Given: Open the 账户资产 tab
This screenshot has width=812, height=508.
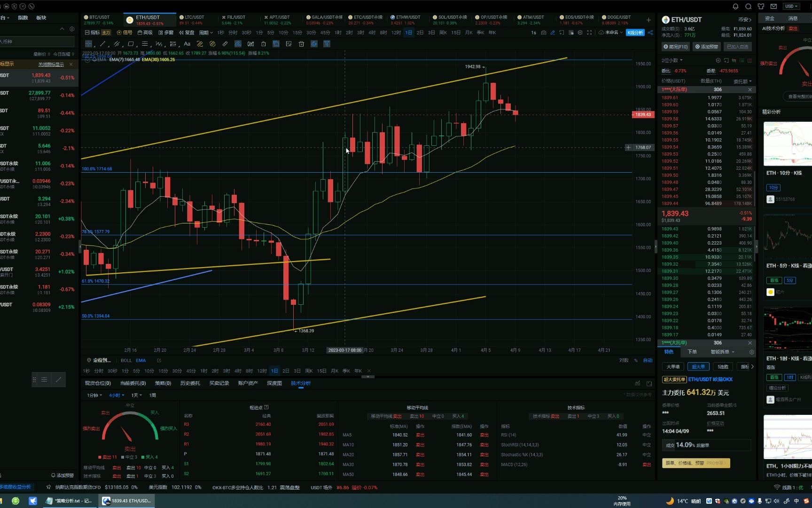Looking at the screenshot, I should click(248, 383).
